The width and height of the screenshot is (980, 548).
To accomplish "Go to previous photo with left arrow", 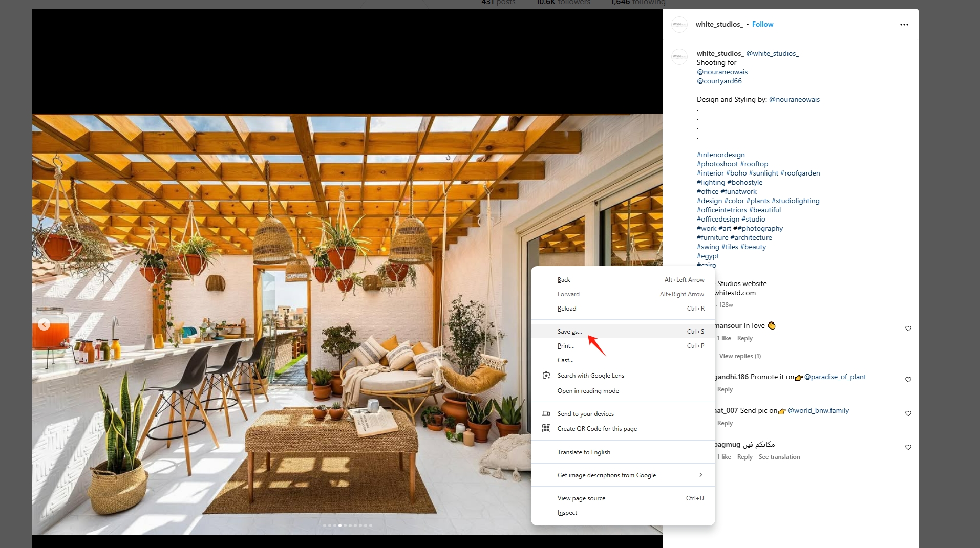I will 44,324.
